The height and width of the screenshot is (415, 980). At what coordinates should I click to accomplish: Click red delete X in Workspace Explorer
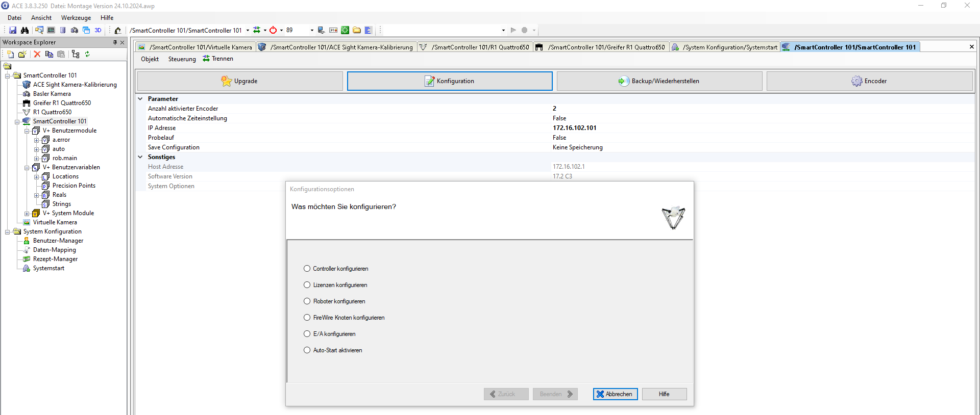click(37, 54)
